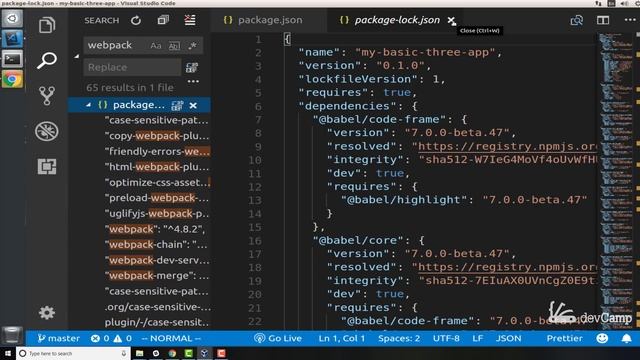Click line 8 @babel/code-frame registry URL
The image size is (640, 360).
click(x=507, y=146)
